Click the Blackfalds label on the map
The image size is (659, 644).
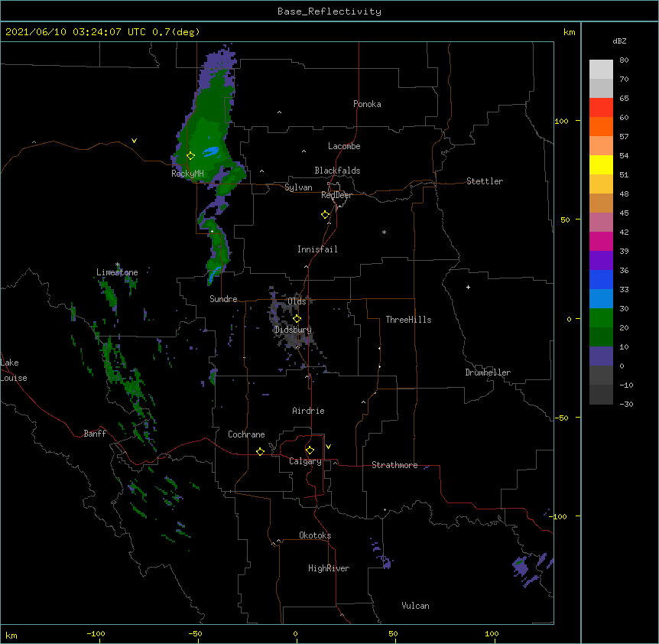click(337, 171)
